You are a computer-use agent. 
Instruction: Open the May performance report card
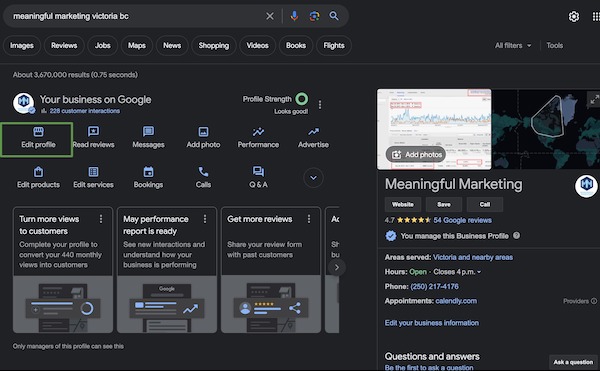point(167,270)
